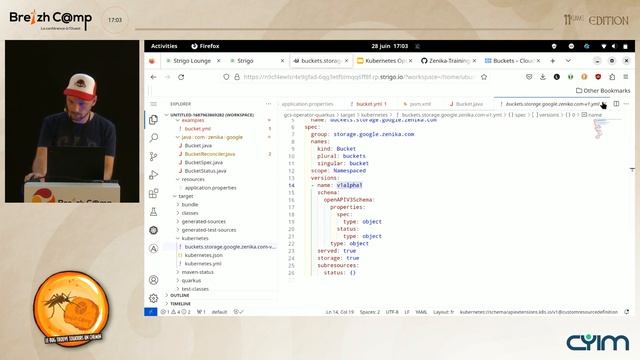Open kubernetes.json in the explorer

[204, 255]
